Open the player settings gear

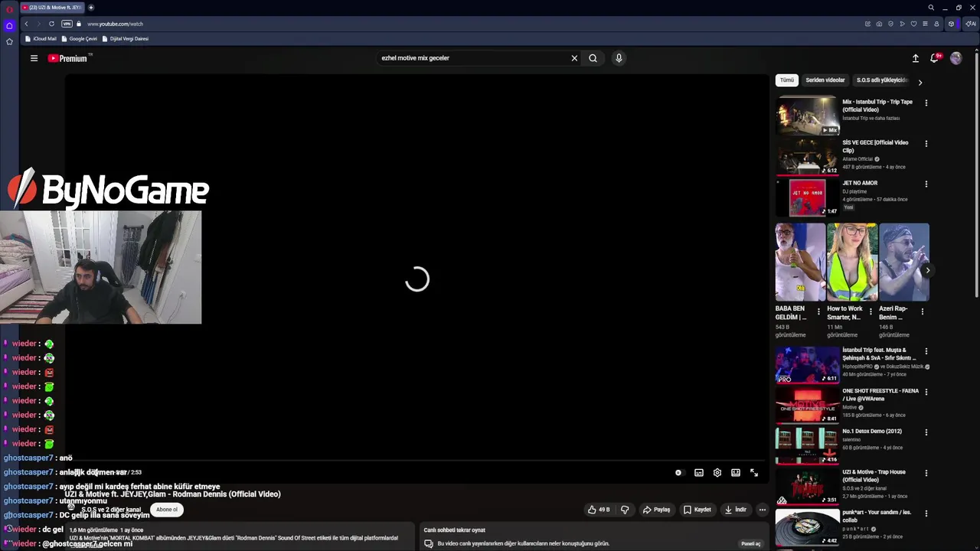tap(717, 473)
